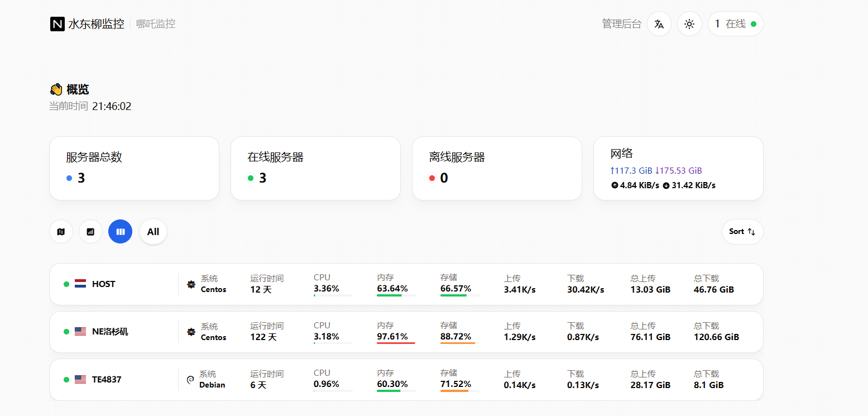This screenshot has height=416, width=868.
Task: Select the map view icon
Action: [61, 231]
